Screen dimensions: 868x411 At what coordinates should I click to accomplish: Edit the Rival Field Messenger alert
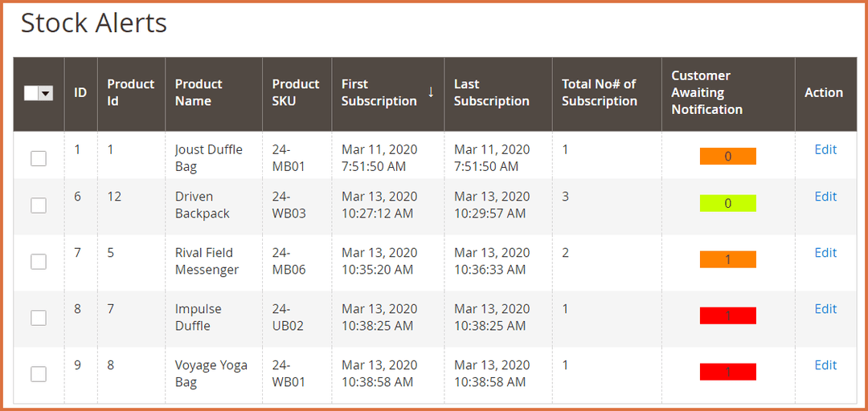pos(825,253)
